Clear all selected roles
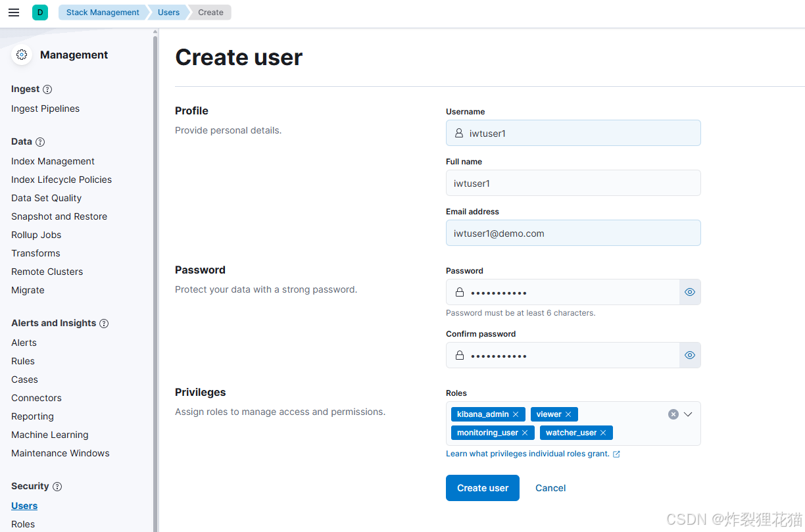The width and height of the screenshot is (805, 532). tap(673, 414)
